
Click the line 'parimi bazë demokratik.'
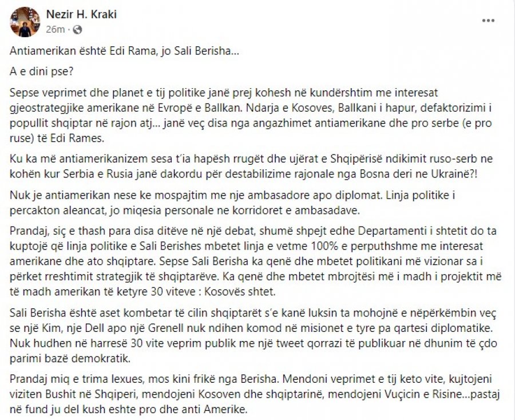[70, 358]
